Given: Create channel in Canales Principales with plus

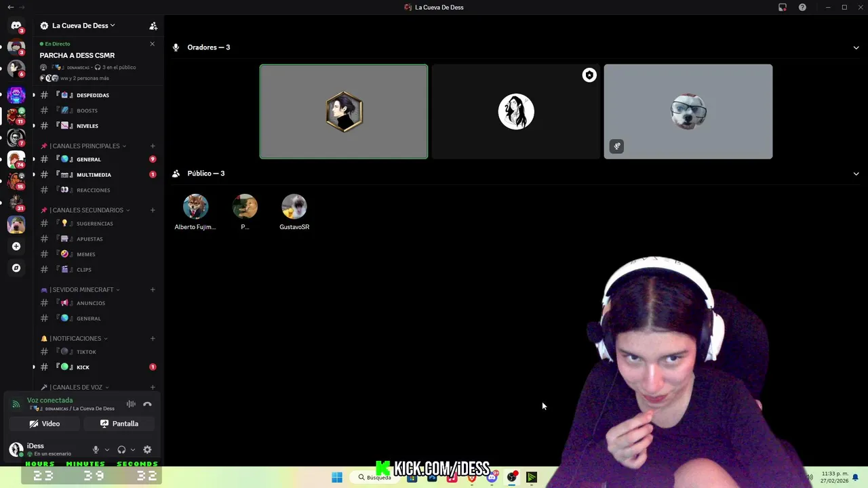Looking at the screenshot, I should click(153, 146).
